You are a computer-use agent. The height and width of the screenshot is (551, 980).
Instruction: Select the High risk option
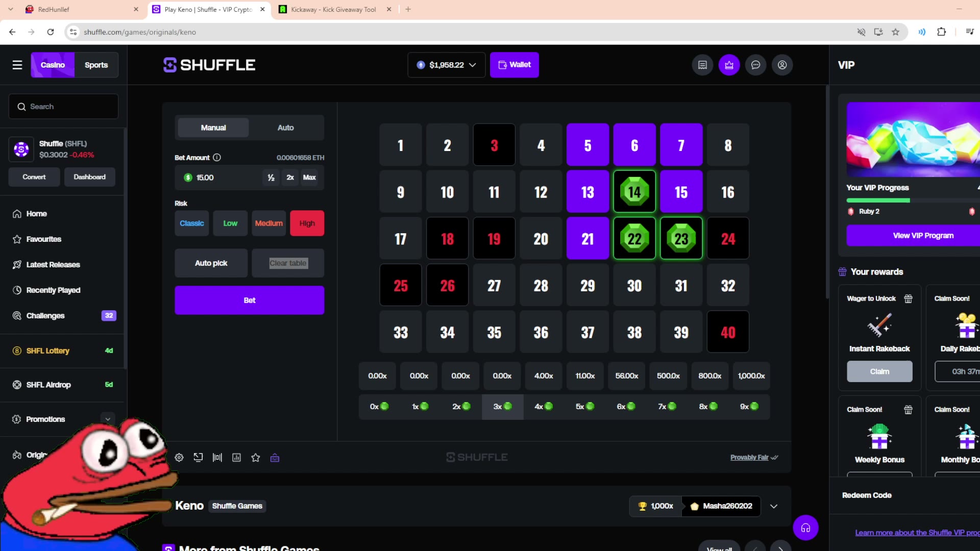(x=307, y=223)
